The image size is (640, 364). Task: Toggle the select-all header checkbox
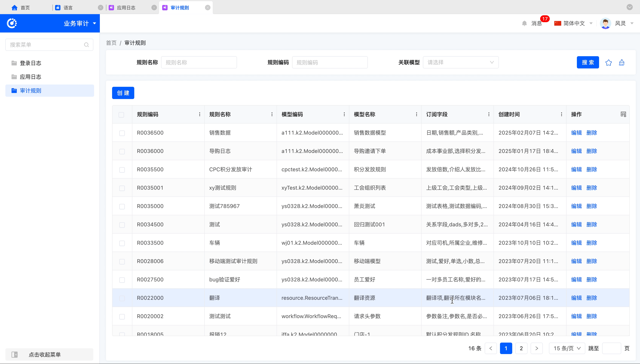(x=121, y=115)
